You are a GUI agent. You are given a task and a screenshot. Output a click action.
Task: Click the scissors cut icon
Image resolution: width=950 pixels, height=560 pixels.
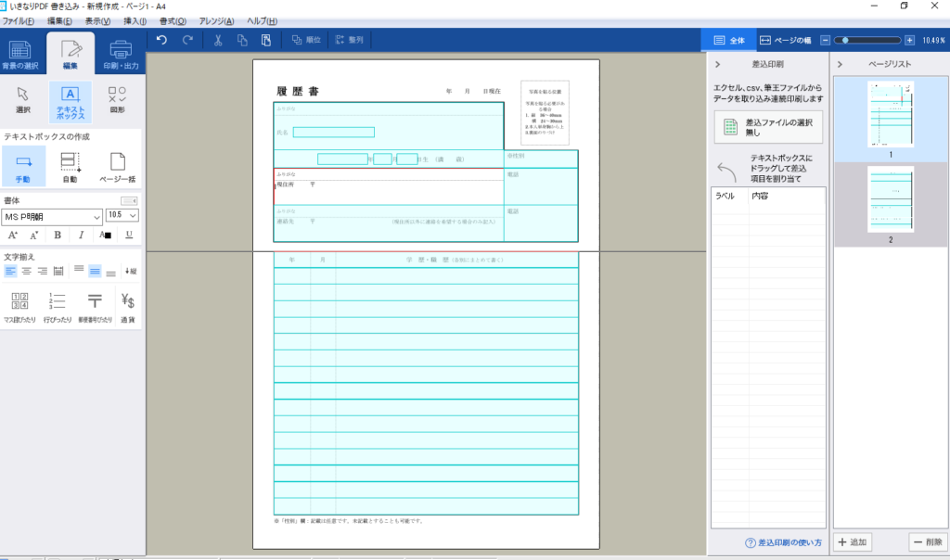217,40
